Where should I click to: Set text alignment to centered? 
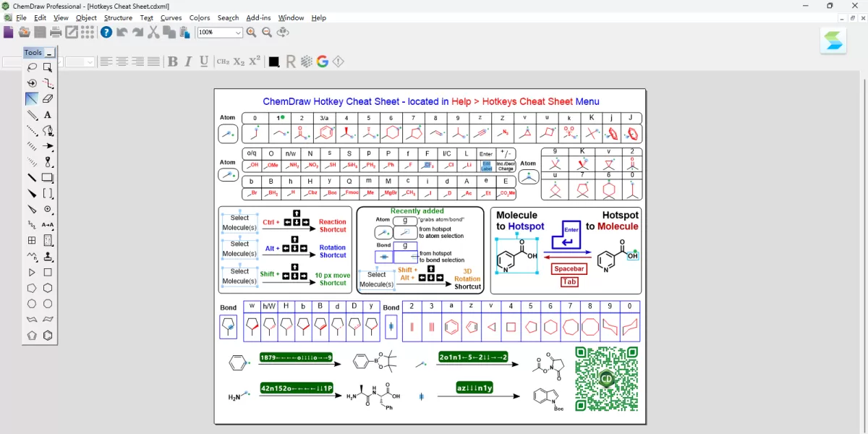(x=122, y=61)
